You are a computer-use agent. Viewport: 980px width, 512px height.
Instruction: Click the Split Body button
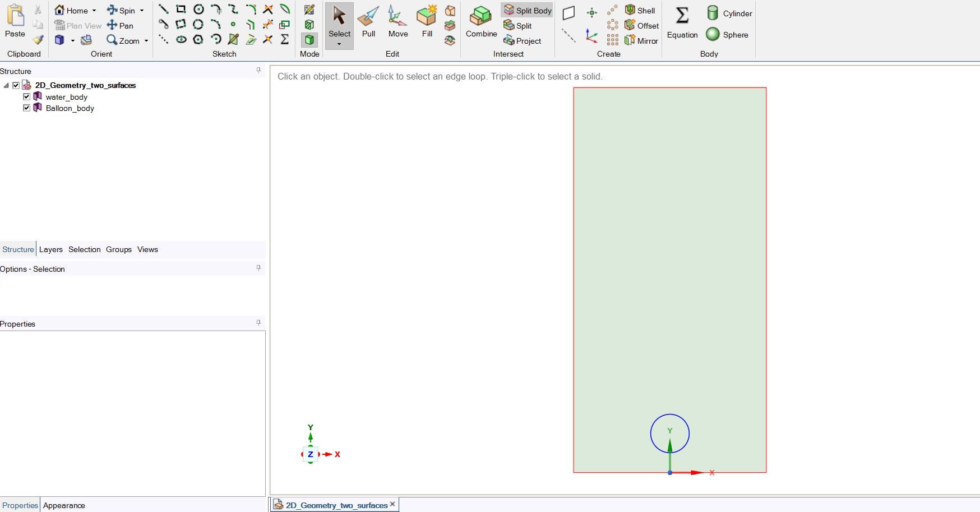527,11
